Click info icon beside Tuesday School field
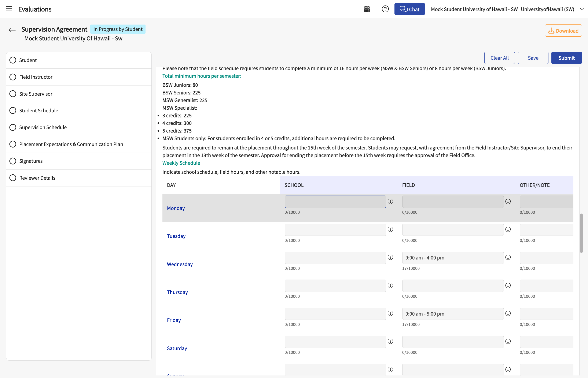 390,229
